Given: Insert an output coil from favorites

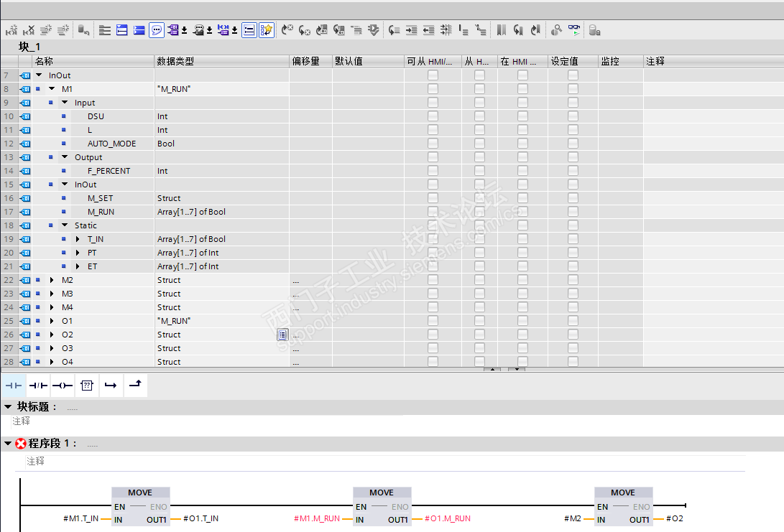Looking at the screenshot, I should (63, 386).
